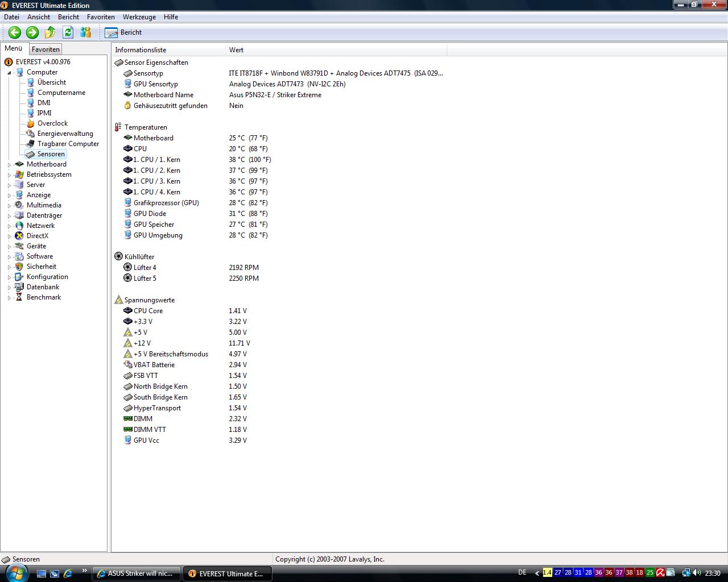Click the taskbar clock showing 23:30
Viewport: 728px width, 582px height.
tap(713, 573)
